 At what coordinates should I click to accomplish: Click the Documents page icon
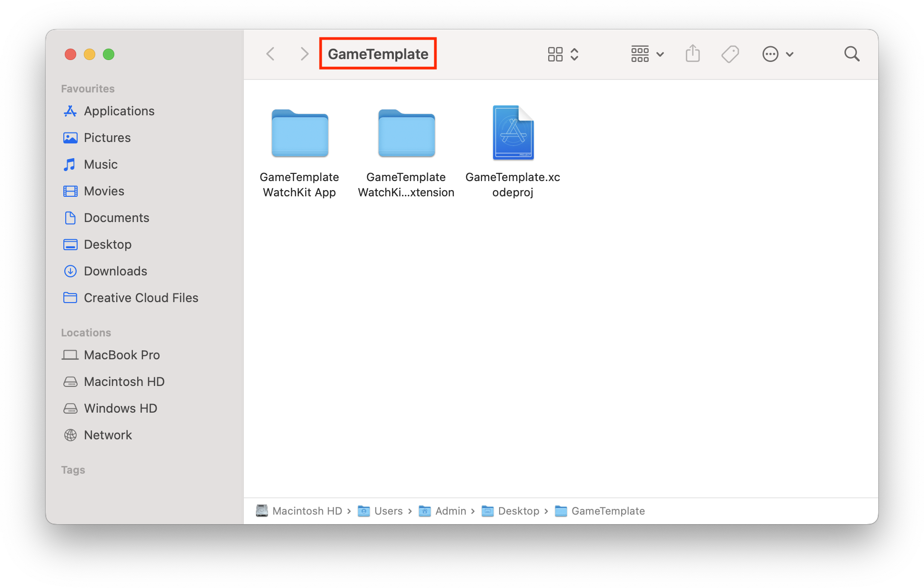point(70,218)
